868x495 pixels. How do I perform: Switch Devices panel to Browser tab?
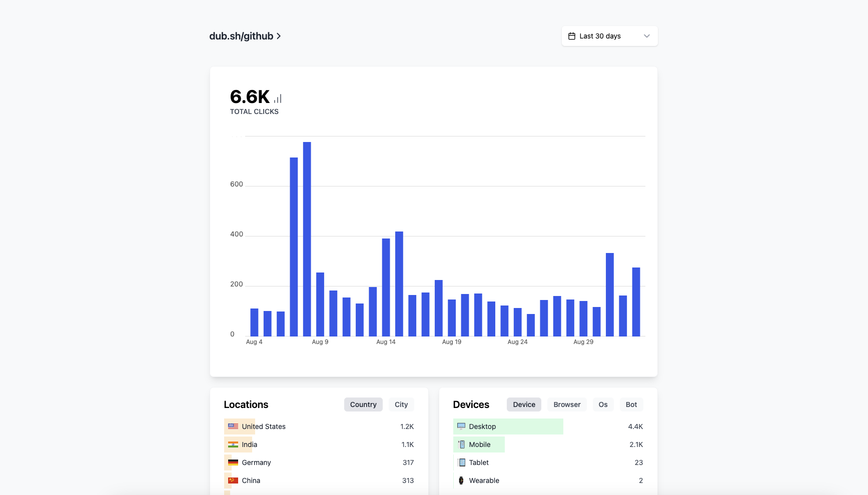click(x=567, y=404)
